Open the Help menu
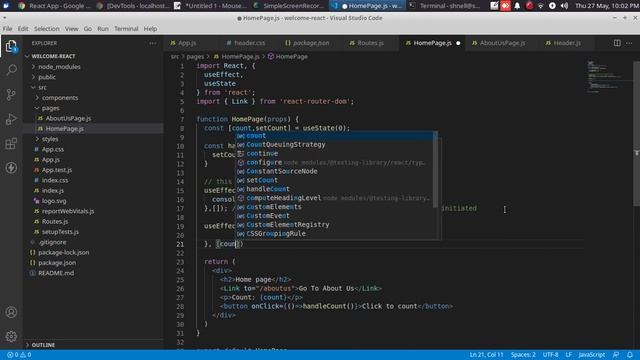The width and height of the screenshot is (640, 360). click(150, 29)
